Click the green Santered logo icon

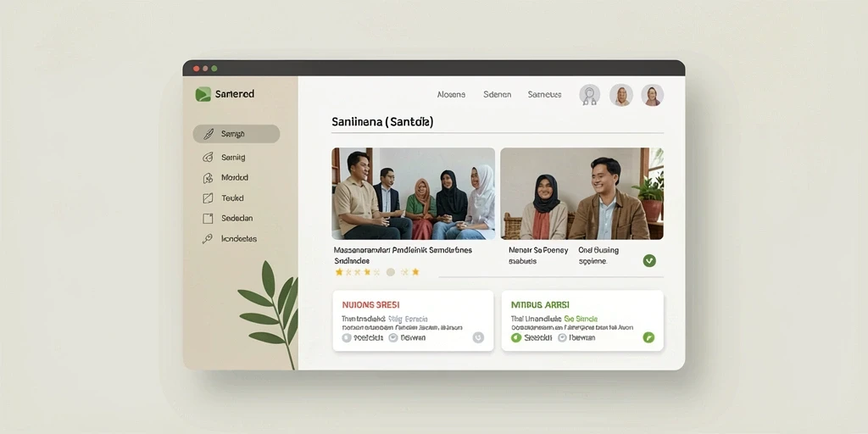[203, 94]
